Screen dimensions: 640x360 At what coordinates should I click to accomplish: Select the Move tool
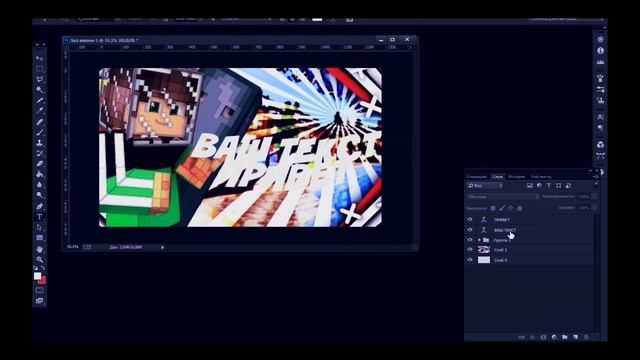[x=40, y=58]
